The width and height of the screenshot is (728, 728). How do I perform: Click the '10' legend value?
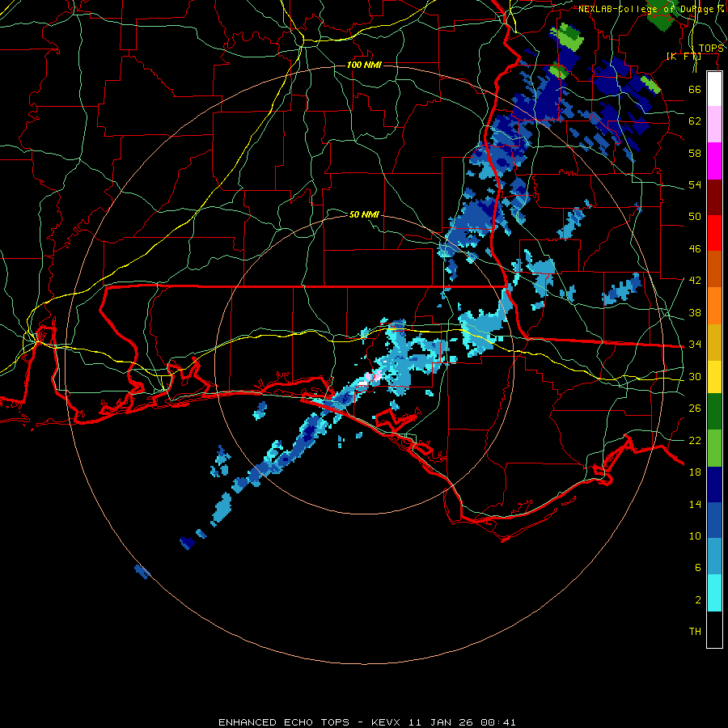pyautogui.click(x=695, y=535)
